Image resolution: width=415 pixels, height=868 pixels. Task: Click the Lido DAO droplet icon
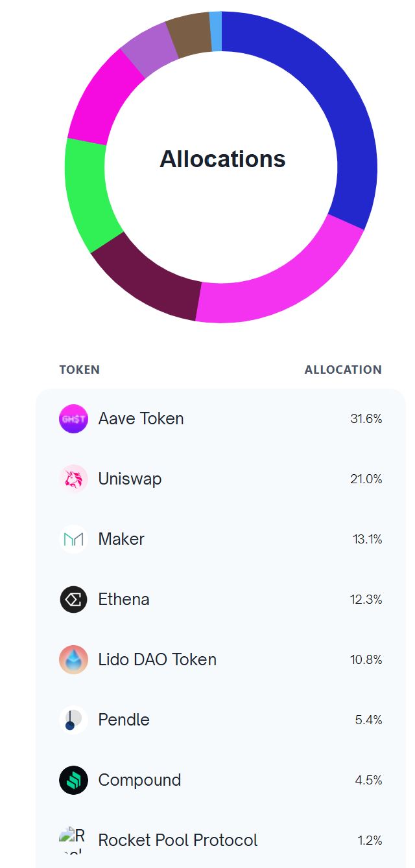click(73, 659)
